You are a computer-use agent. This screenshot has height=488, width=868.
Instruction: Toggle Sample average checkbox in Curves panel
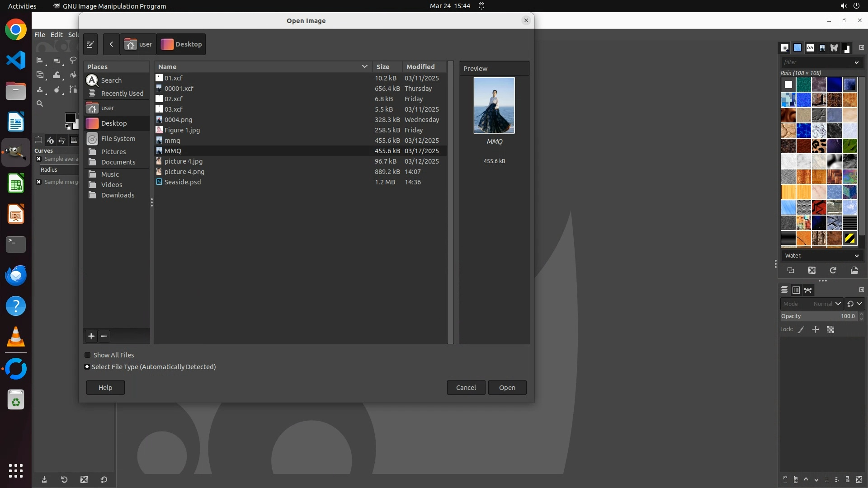tap(39, 159)
